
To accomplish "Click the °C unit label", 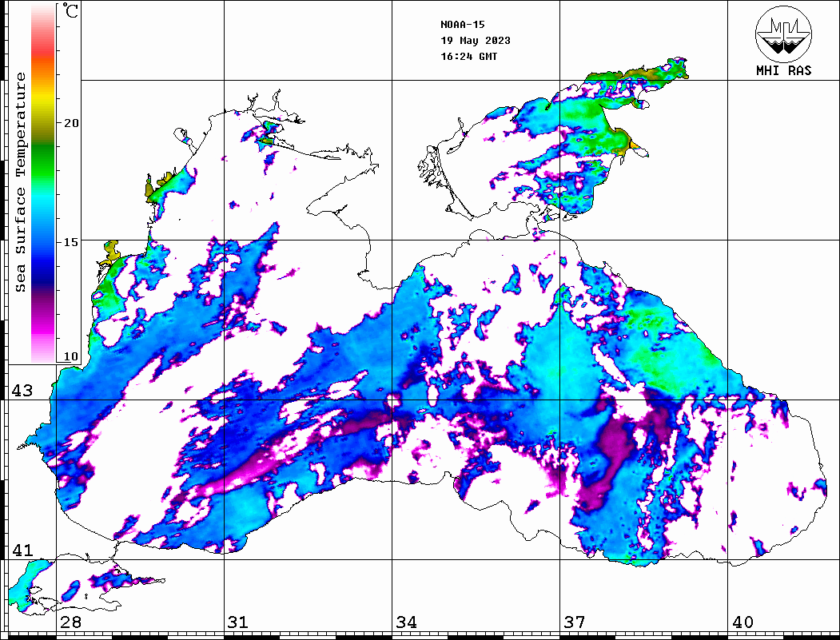I will click(70, 10).
